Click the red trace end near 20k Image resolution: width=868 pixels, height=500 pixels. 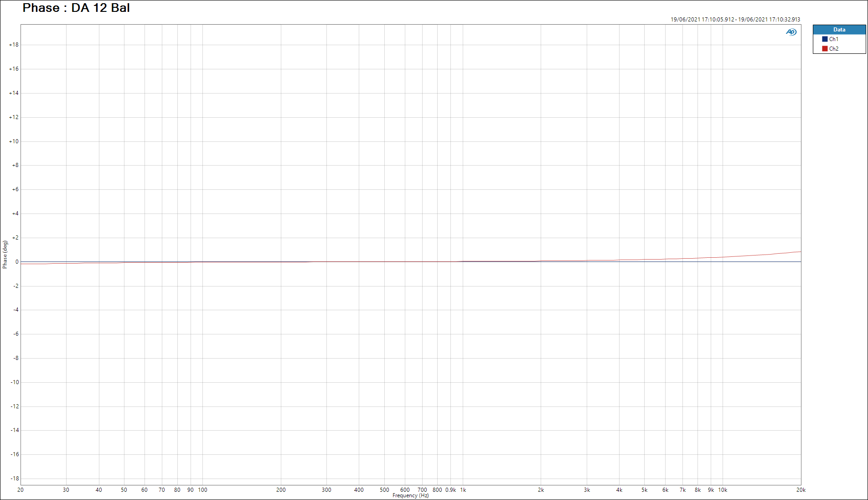pos(799,252)
